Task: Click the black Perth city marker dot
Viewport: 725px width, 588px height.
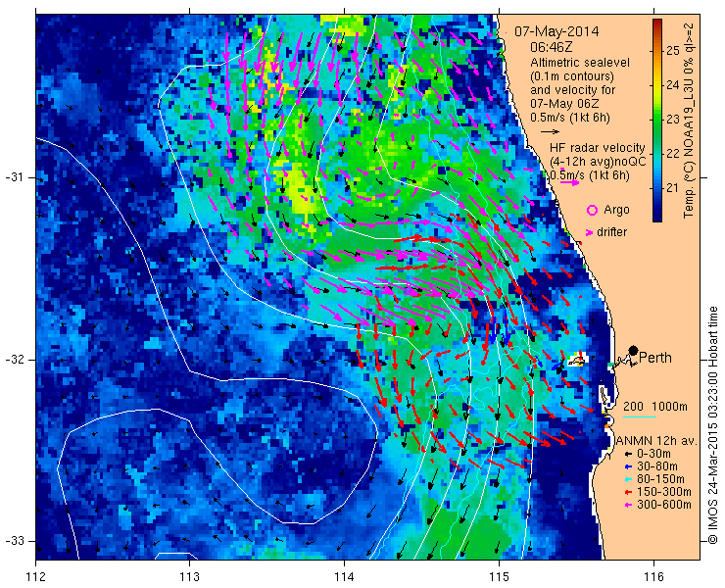Action: [634, 350]
